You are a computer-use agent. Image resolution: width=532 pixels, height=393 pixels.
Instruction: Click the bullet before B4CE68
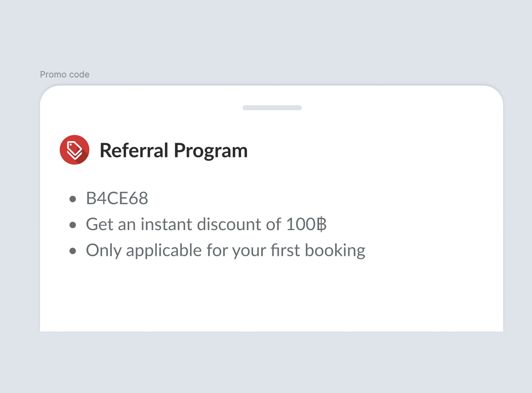(73, 199)
